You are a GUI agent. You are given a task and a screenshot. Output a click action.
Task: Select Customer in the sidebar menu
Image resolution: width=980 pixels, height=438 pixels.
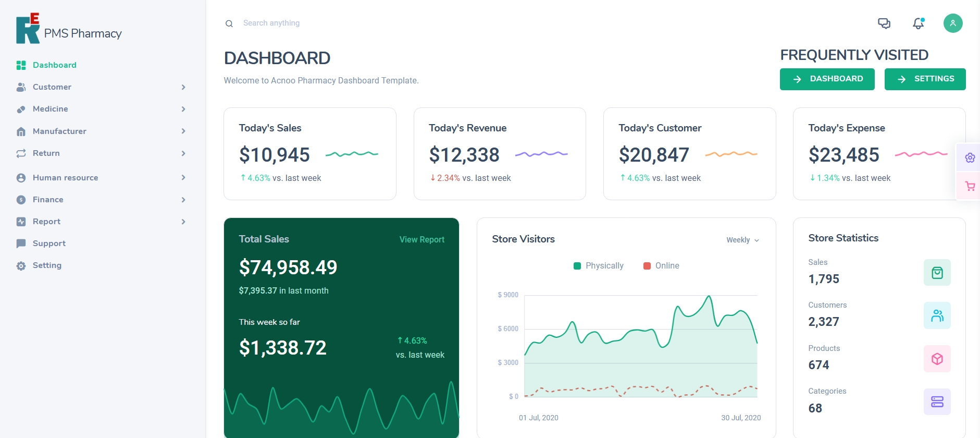pyautogui.click(x=52, y=87)
